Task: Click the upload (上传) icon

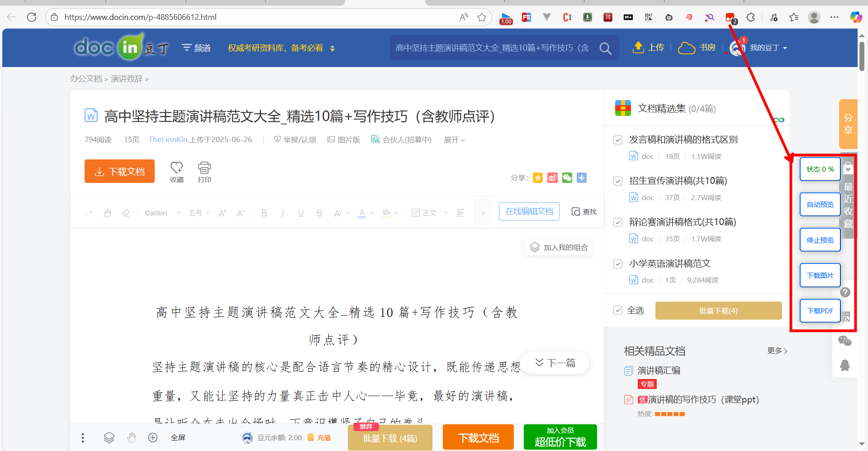Action: [x=638, y=47]
